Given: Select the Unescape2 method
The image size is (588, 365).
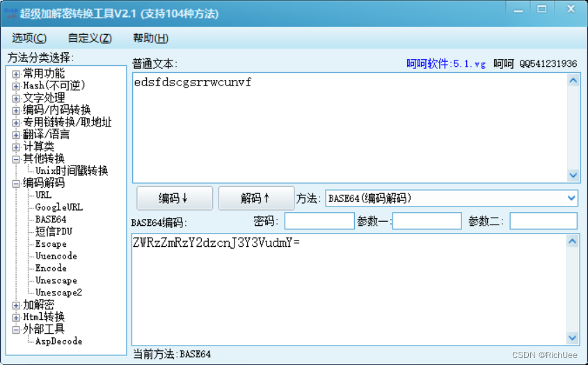Looking at the screenshot, I should click(58, 292).
